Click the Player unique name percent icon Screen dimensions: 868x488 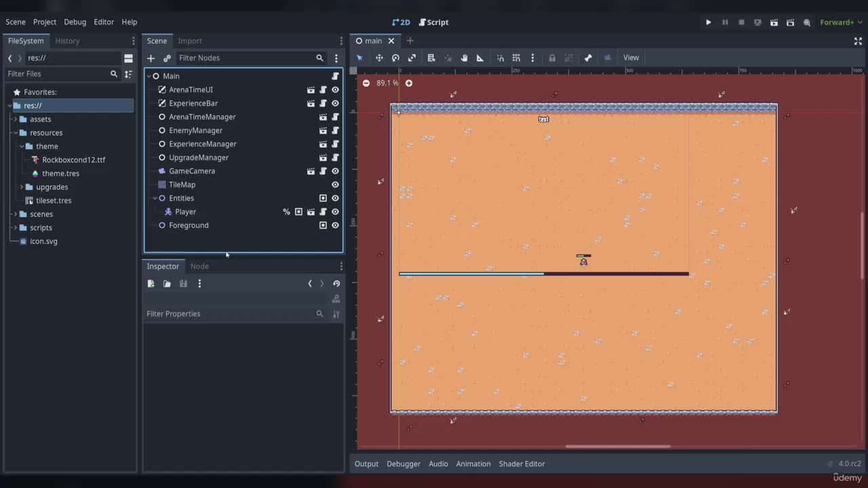tap(286, 211)
